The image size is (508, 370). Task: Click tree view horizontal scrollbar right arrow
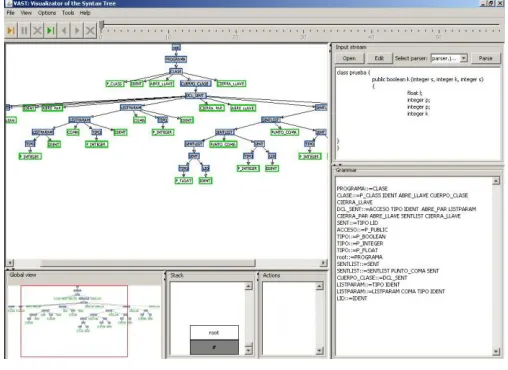323,263
